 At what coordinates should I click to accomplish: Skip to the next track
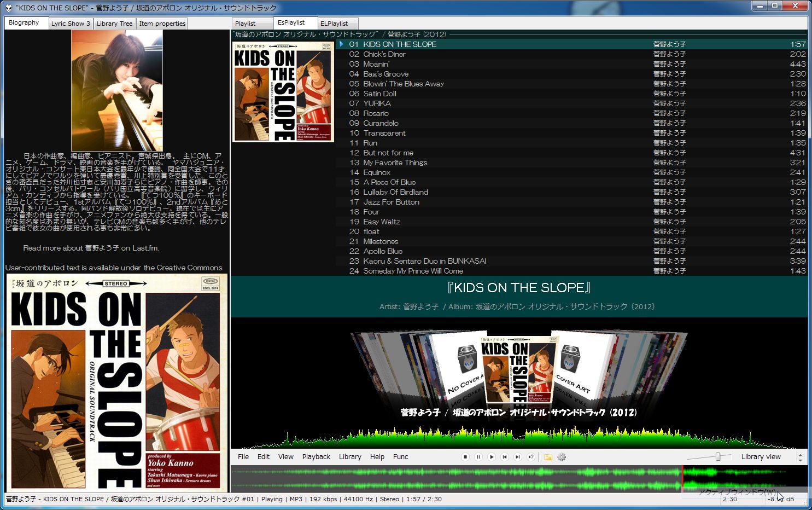point(518,457)
